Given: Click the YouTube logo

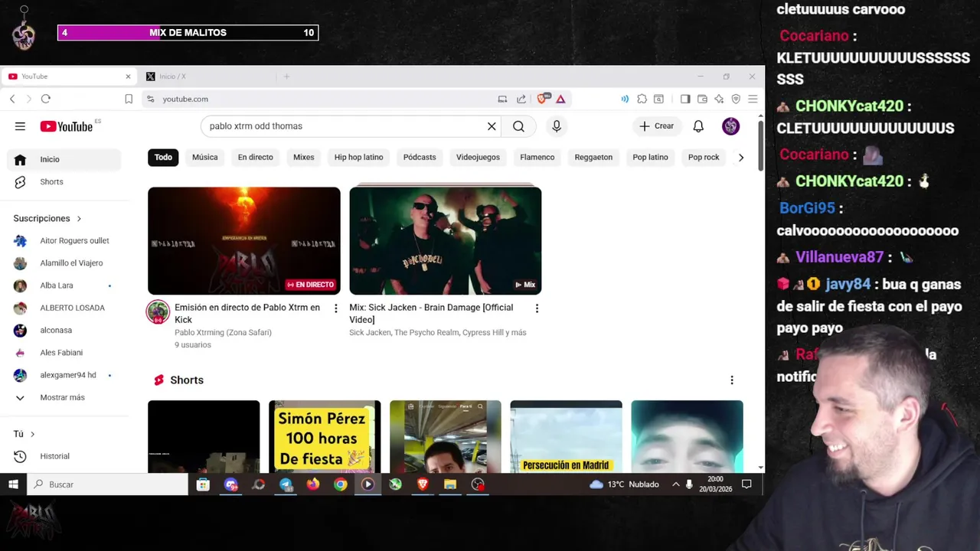Looking at the screenshot, I should click(66, 126).
